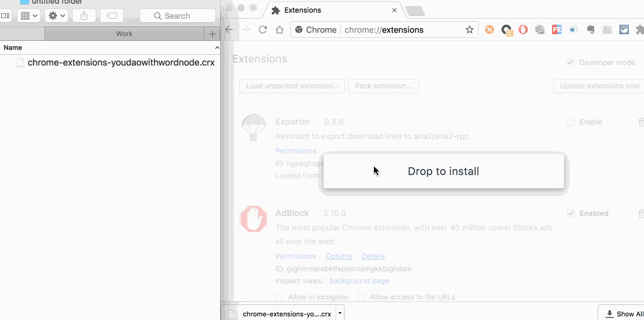Screen dimensions: 644x320
Task: Open the orange lifebuoy extension icon
Action: tap(489, 29)
